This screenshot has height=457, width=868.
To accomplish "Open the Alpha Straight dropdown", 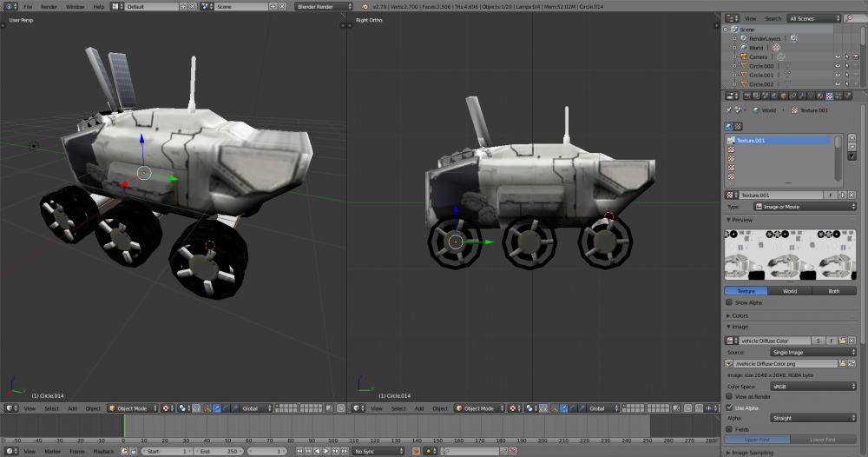I will point(812,418).
